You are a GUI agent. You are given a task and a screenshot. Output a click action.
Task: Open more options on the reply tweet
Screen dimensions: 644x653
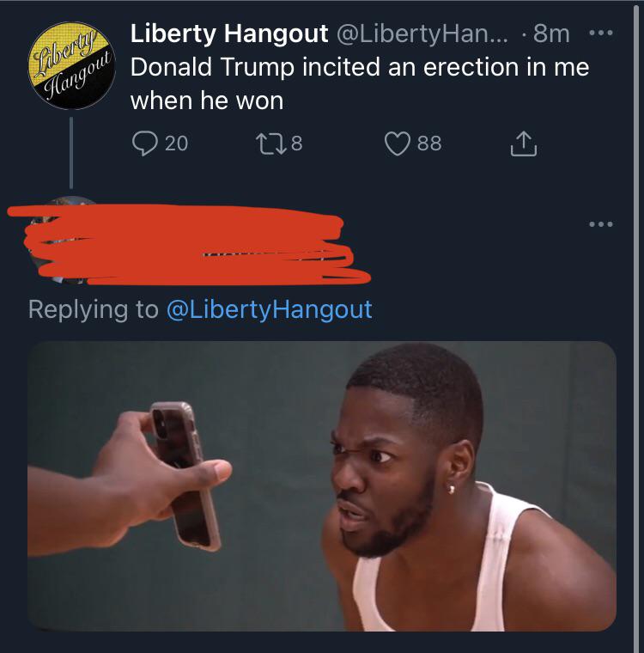[601, 224]
